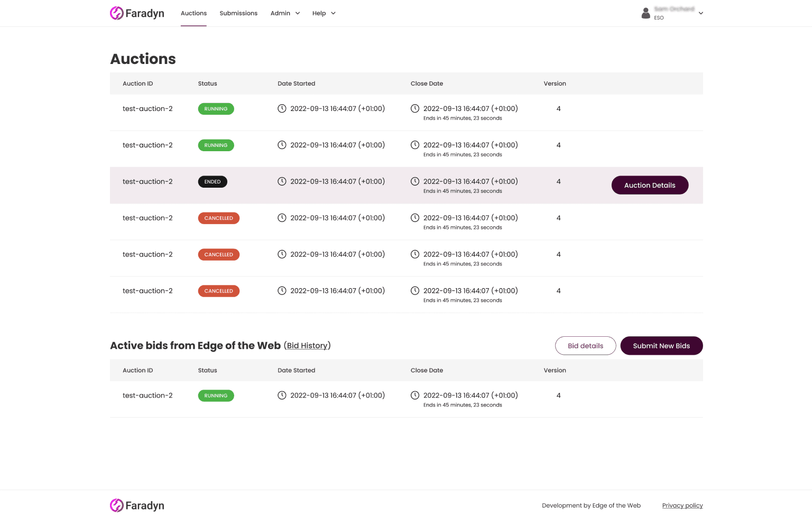This screenshot has width=812, height=516.
Task: Open the Submissions tab
Action: point(238,13)
